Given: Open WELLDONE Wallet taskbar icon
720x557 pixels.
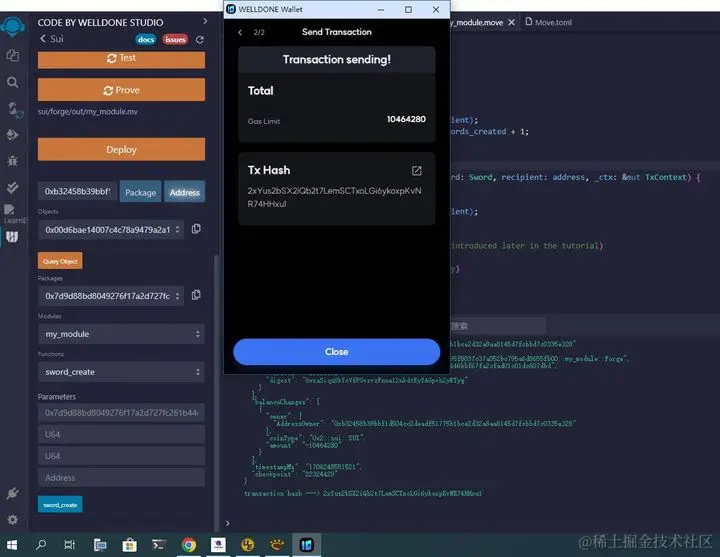Looking at the screenshot, I should coord(306,545).
